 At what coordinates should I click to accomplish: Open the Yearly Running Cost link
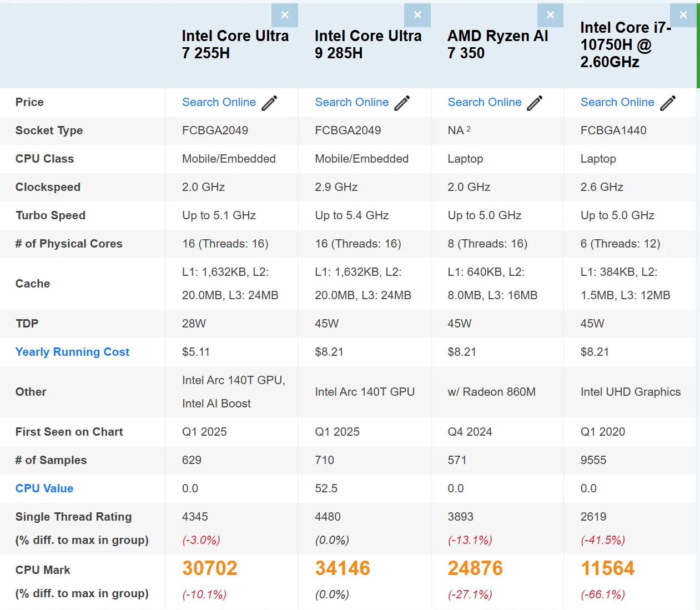click(x=72, y=352)
